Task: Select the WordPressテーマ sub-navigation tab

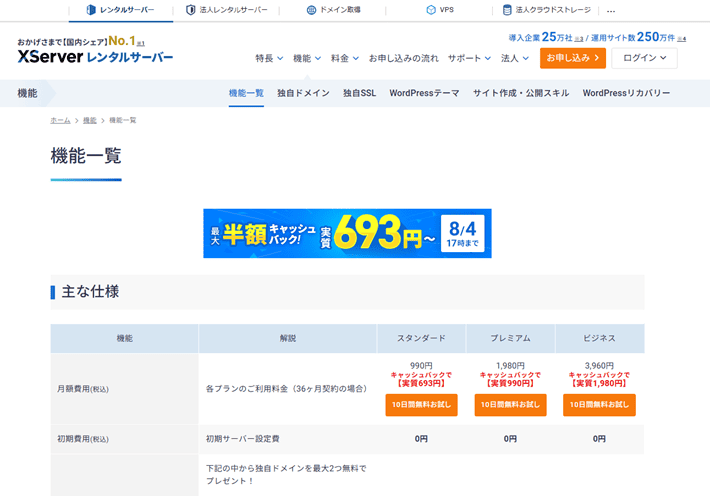Action: click(x=424, y=93)
